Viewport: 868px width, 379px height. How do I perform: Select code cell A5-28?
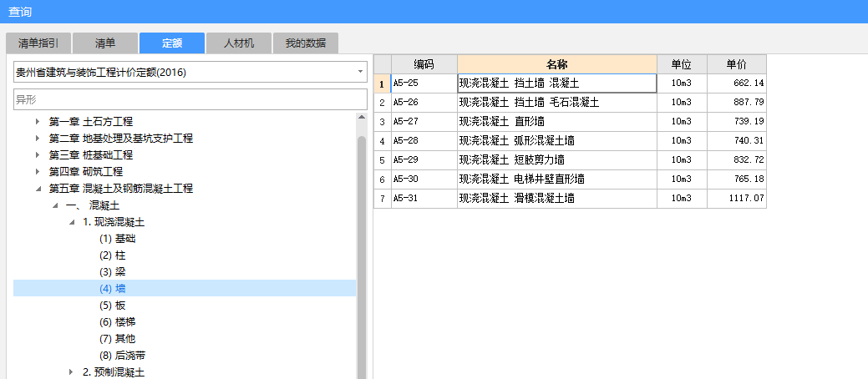click(424, 141)
